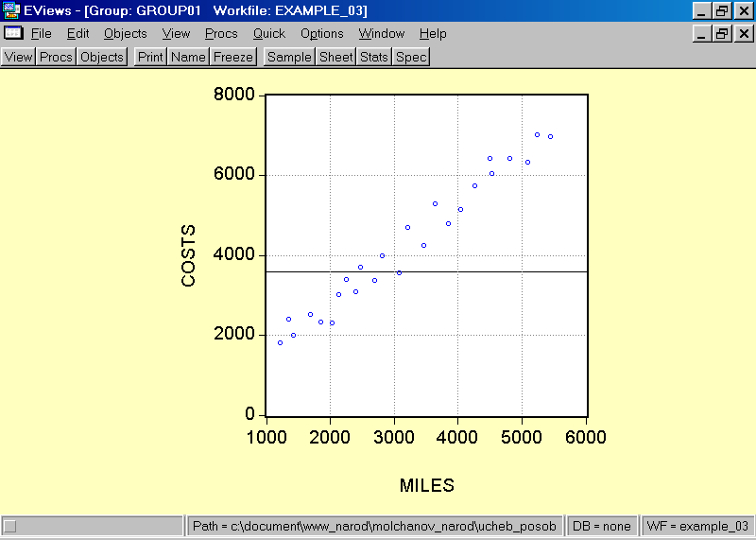Open the group window control icon left of File
756x540 pixels.
pyautogui.click(x=13, y=33)
